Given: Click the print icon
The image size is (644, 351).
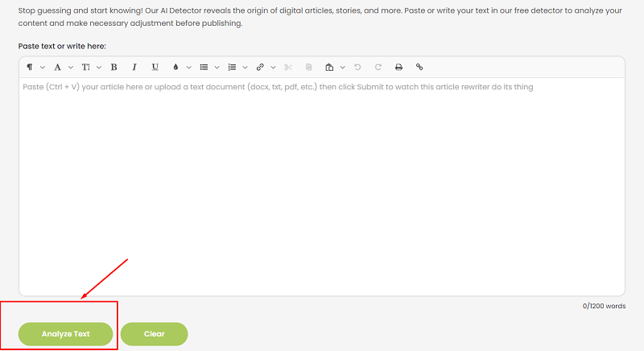Looking at the screenshot, I should coord(398,67).
